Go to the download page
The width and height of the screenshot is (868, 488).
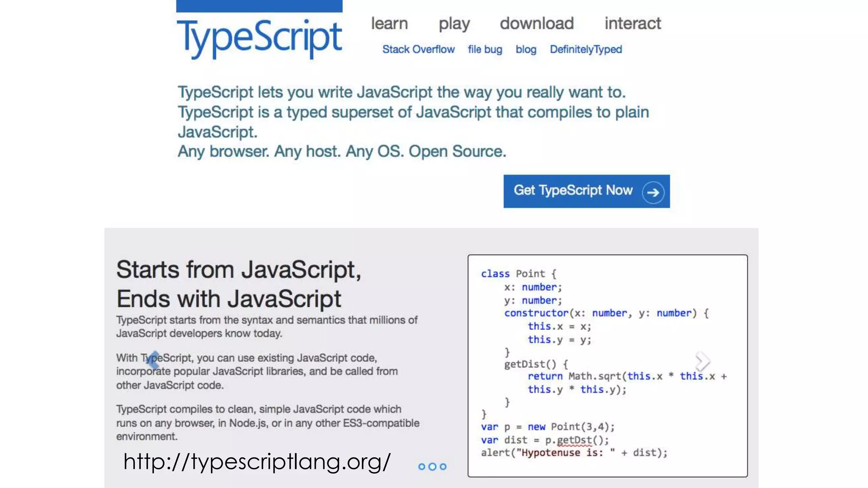tap(537, 23)
